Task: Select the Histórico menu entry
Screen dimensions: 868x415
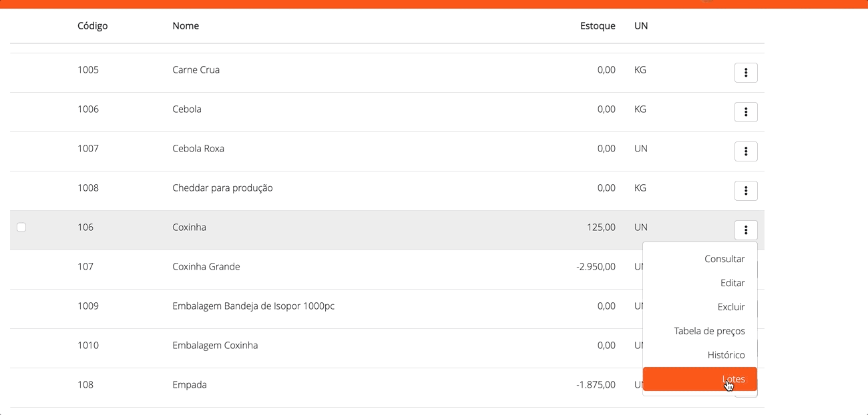Action: pos(726,355)
